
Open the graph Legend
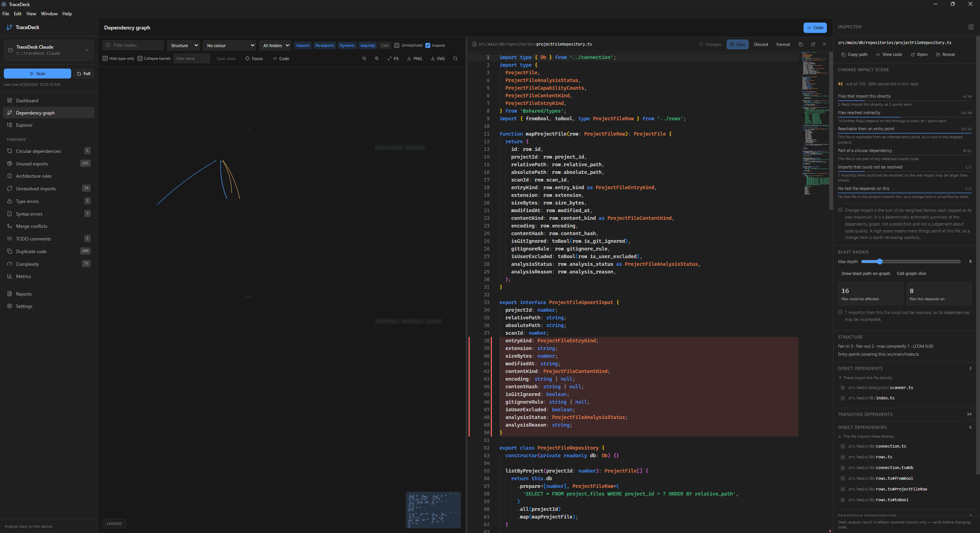(114, 523)
